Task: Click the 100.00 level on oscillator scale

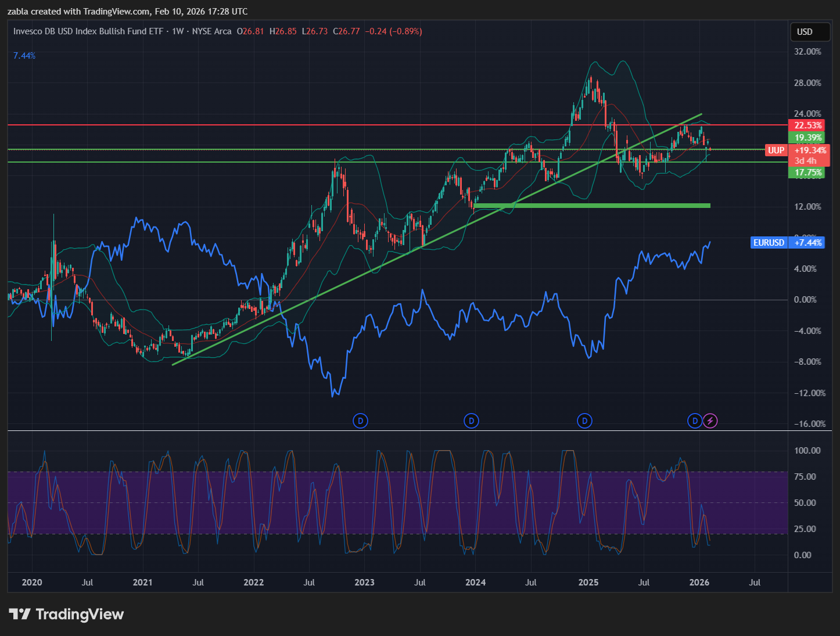Action: coord(807,451)
